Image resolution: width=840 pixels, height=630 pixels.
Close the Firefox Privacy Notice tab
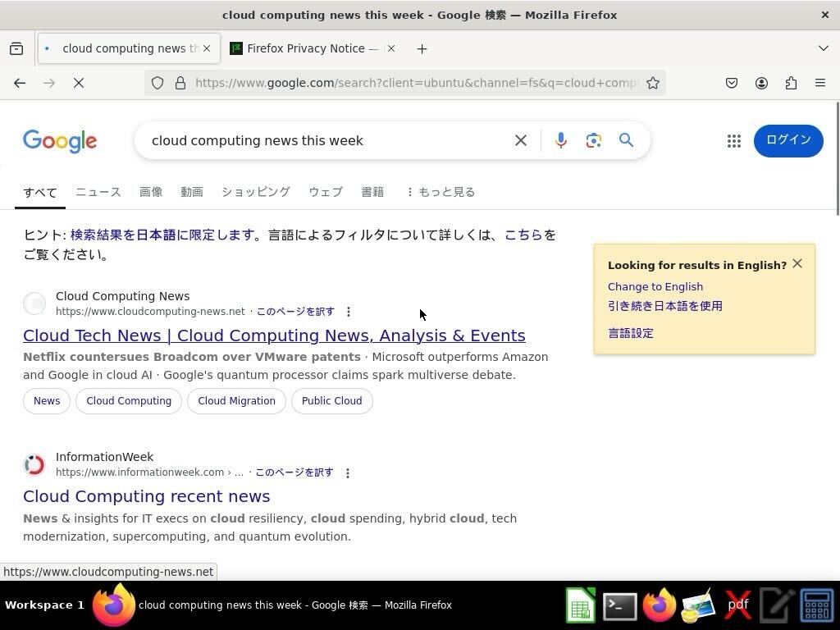(391, 48)
